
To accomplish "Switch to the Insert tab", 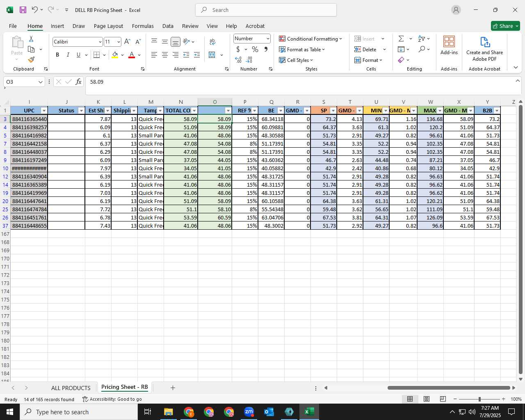I will tap(57, 26).
